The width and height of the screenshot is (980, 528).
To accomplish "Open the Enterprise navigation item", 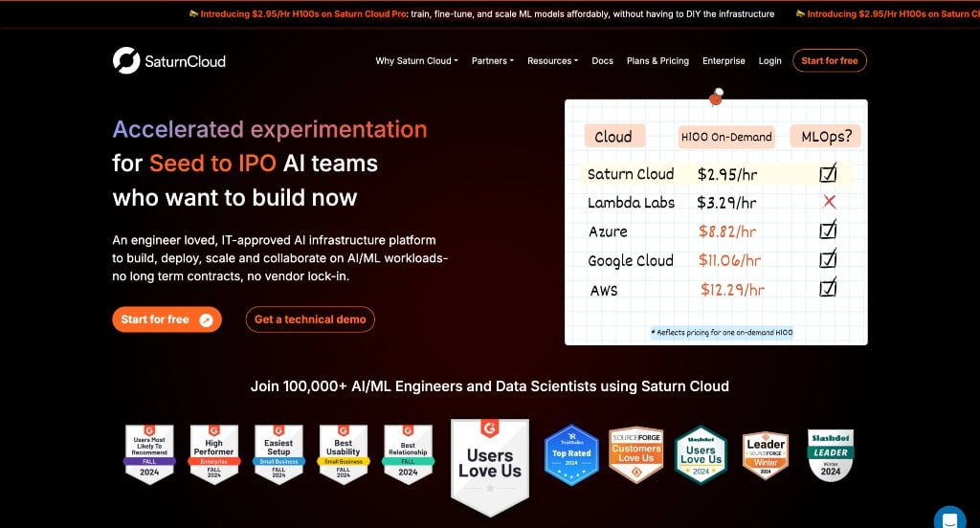I will (x=724, y=60).
